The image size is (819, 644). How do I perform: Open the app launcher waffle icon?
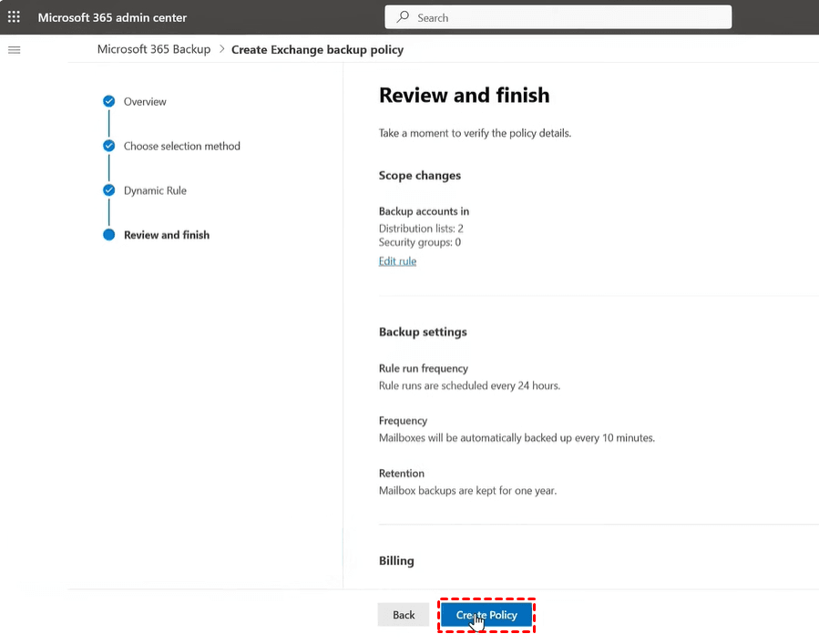tap(14, 17)
